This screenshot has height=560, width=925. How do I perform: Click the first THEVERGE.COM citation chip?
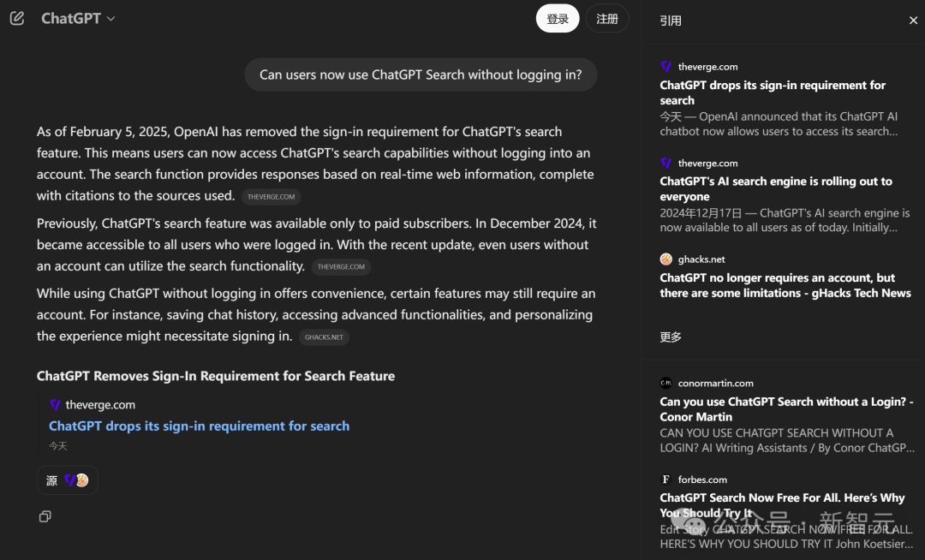(272, 197)
